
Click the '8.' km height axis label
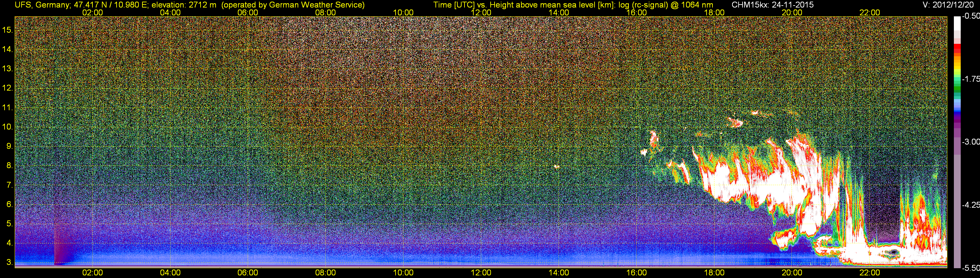point(10,166)
